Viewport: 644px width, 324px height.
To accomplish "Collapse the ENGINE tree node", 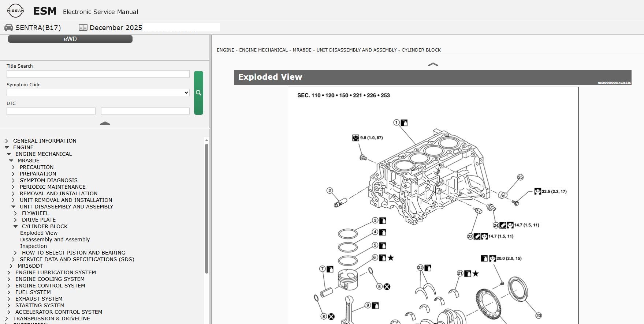I will coord(7,147).
